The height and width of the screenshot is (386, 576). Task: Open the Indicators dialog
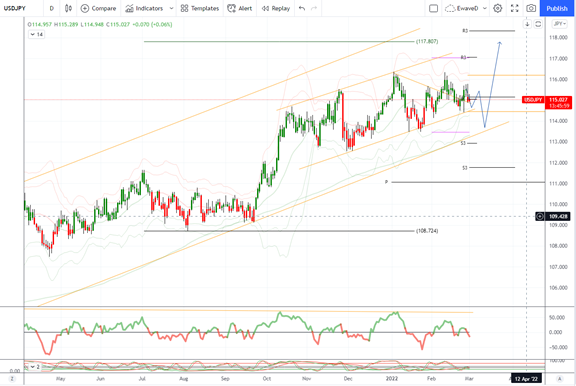point(144,8)
